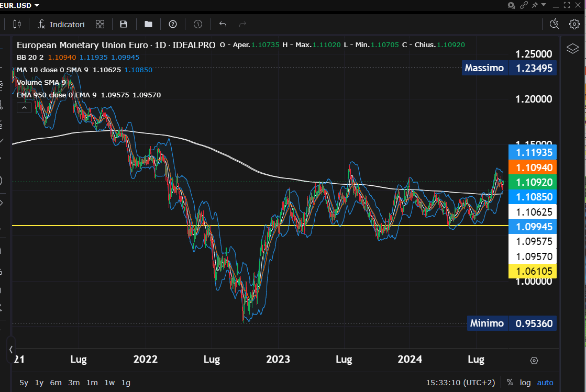
Task: Open the candlestick chart style selector
Action: 17,24
